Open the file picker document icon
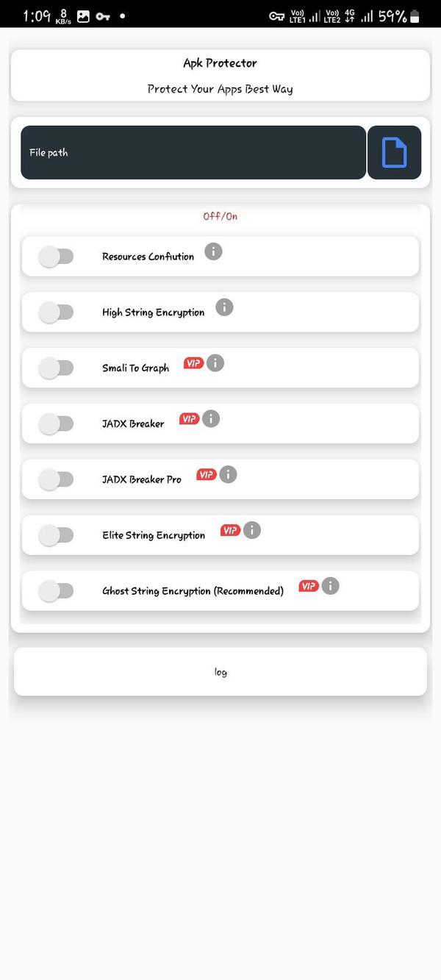The width and height of the screenshot is (441, 980). (394, 151)
